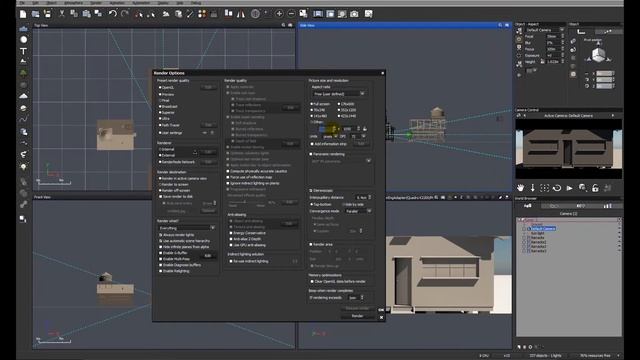This screenshot has width=640, height=360.
Task: Toggle the camera lock icon
Action: click(595, 188)
